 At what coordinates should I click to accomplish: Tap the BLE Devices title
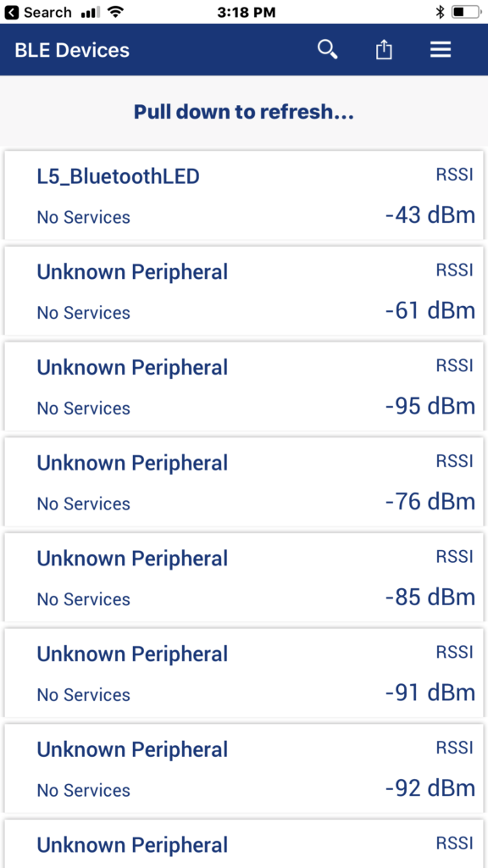(x=72, y=50)
